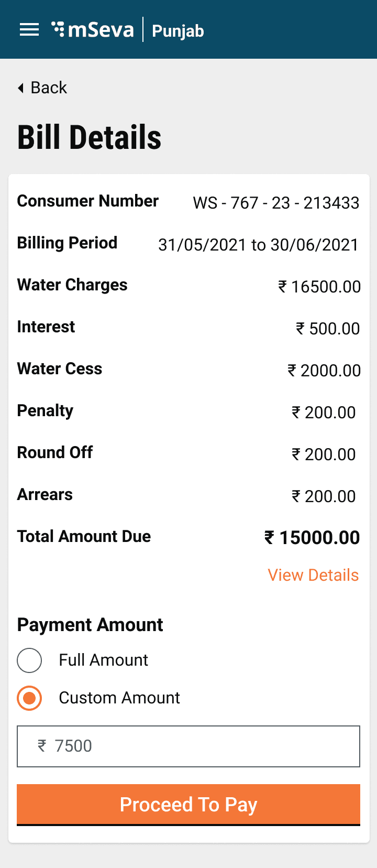
Task: Click the Custom Amount label text
Action: click(x=119, y=698)
